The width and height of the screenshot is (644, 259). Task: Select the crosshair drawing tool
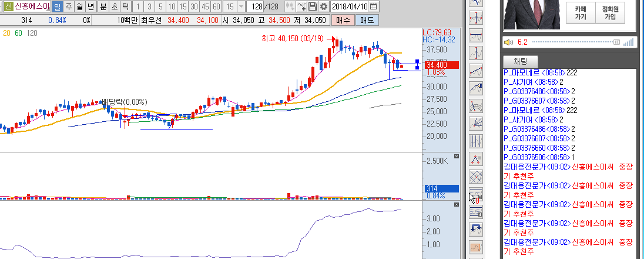(477, 17)
